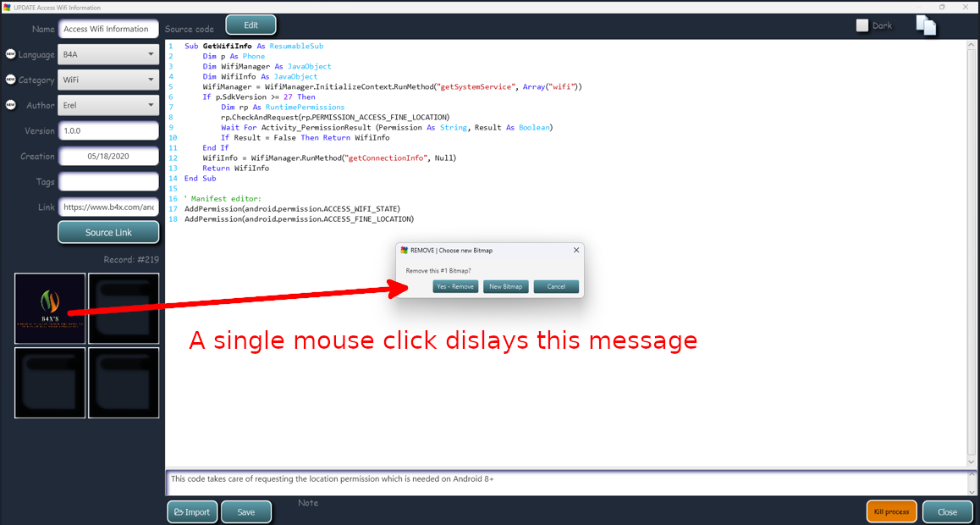This screenshot has height=525, width=980.
Task: Enable the Dark mode checkbox
Action: 862,25
